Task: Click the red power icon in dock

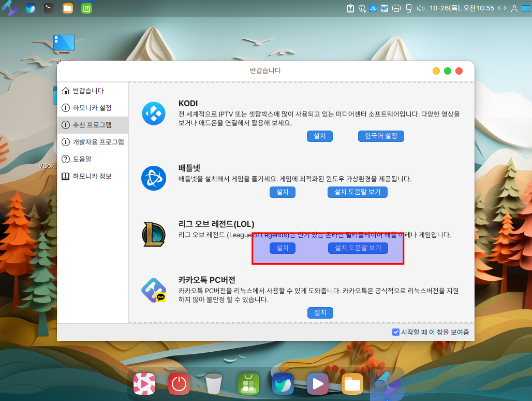Action: click(179, 384)
